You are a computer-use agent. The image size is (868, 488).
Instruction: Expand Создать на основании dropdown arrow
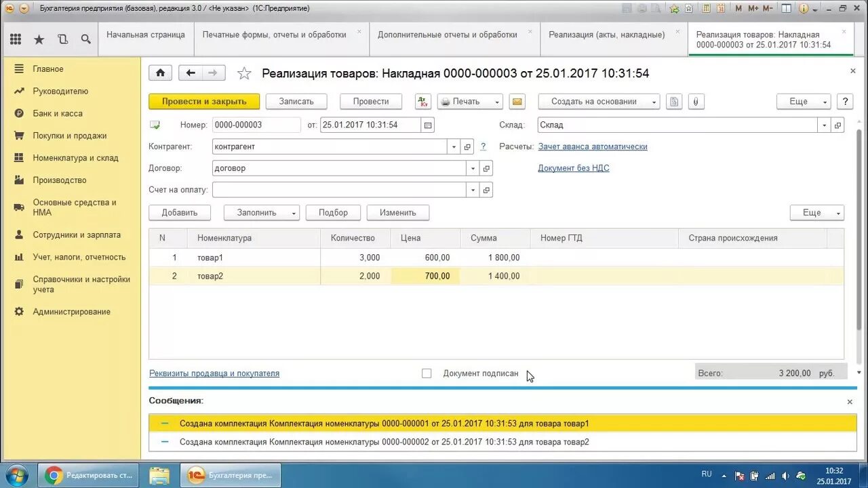click(x=654, y=102)
